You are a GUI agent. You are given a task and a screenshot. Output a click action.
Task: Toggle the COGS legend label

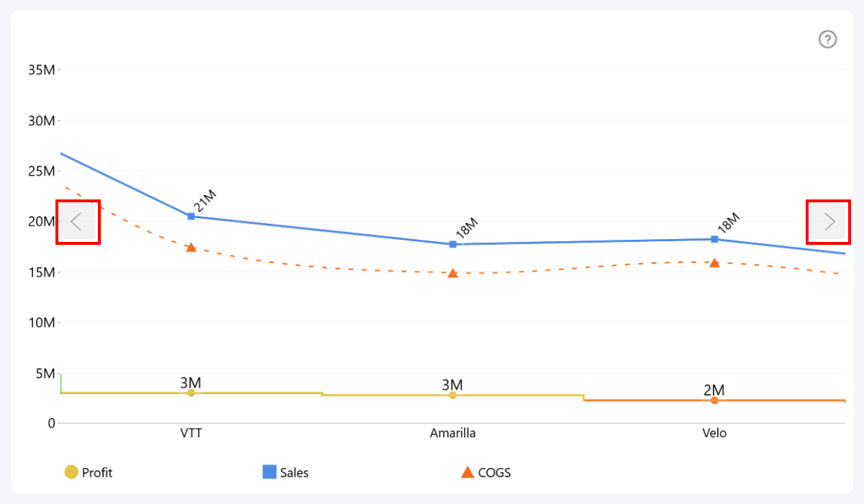(x=495, y=473)
